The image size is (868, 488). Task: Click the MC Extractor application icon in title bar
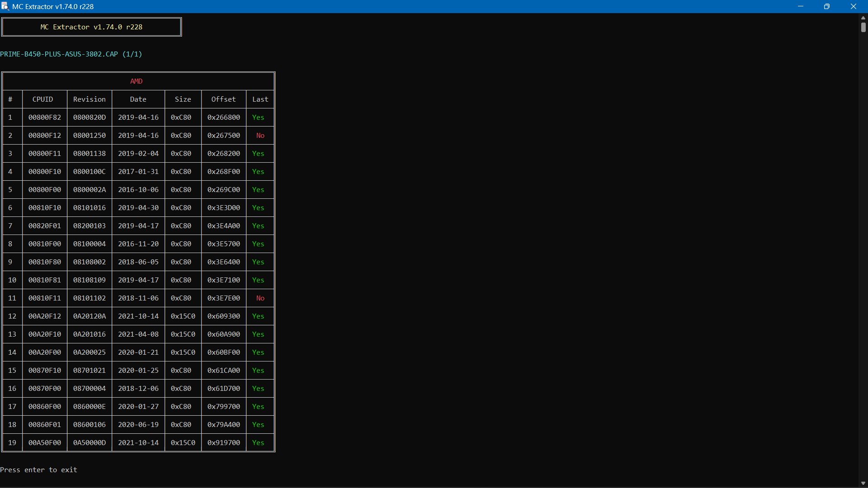click(5, 6)
